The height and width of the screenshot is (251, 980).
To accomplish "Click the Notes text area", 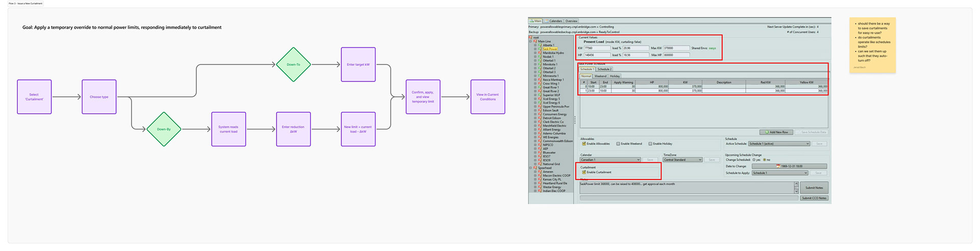I will (687, 188).
